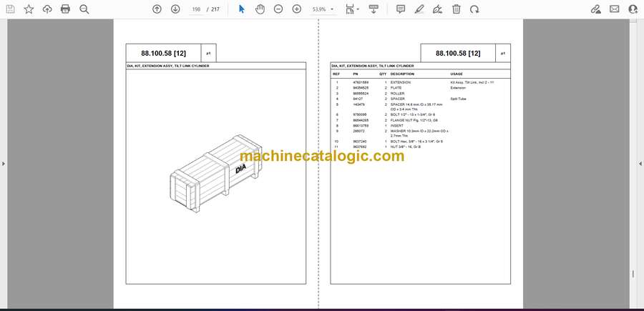Activate the Selection arrow tool
Viewport: 644px width, 311px height.
(x=242, y=9)
